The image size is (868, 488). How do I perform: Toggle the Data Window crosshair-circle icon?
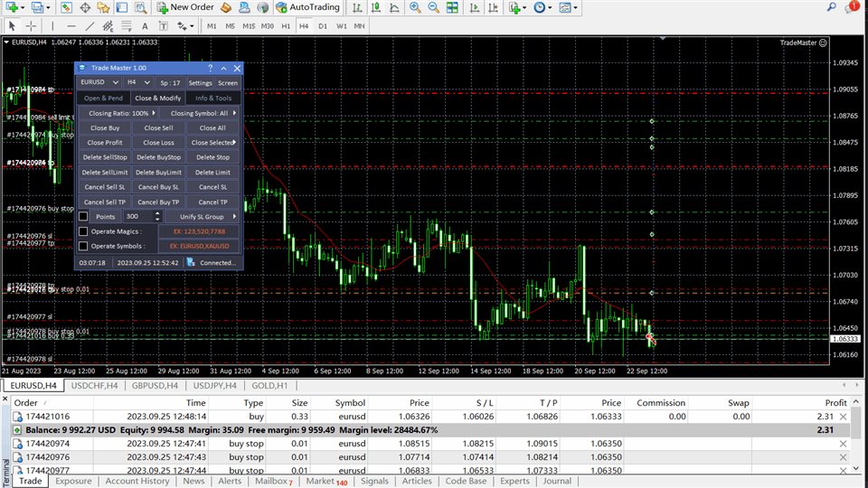85,7
